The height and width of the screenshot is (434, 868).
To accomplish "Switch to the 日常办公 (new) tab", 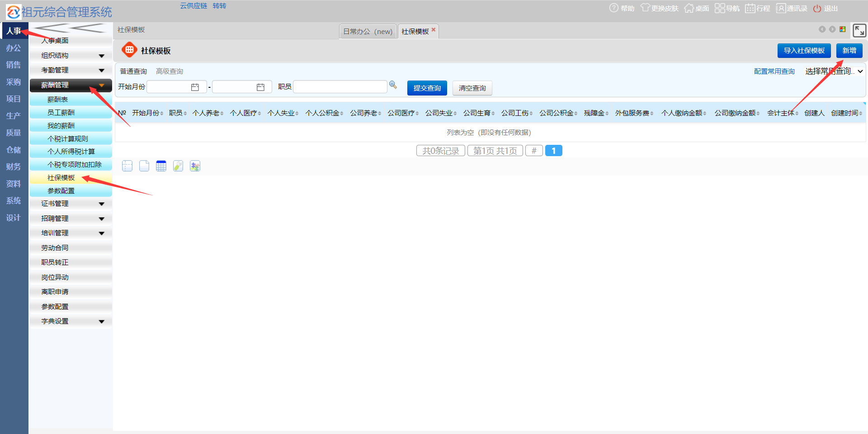I will [368, 31].
